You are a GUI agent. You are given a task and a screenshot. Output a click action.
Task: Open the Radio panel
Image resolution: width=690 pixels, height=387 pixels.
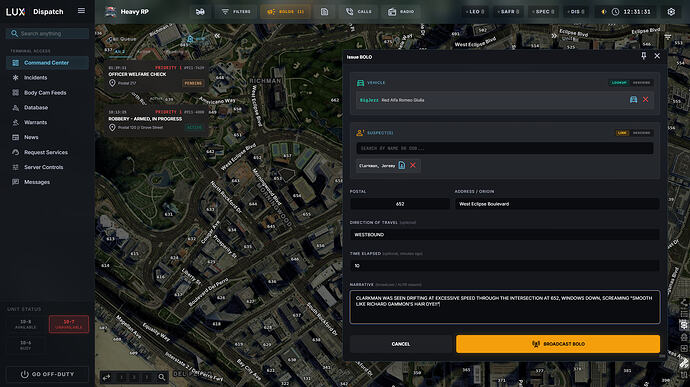[401, 12]
